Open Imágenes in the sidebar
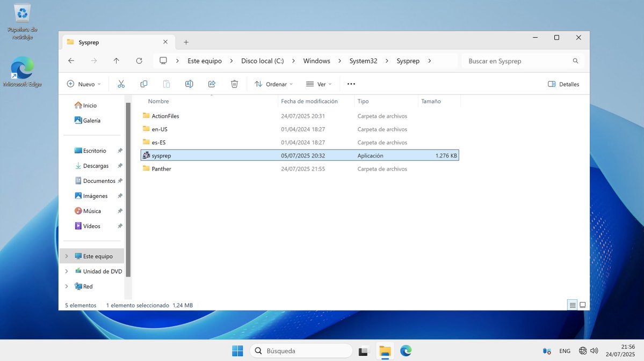 91,196
